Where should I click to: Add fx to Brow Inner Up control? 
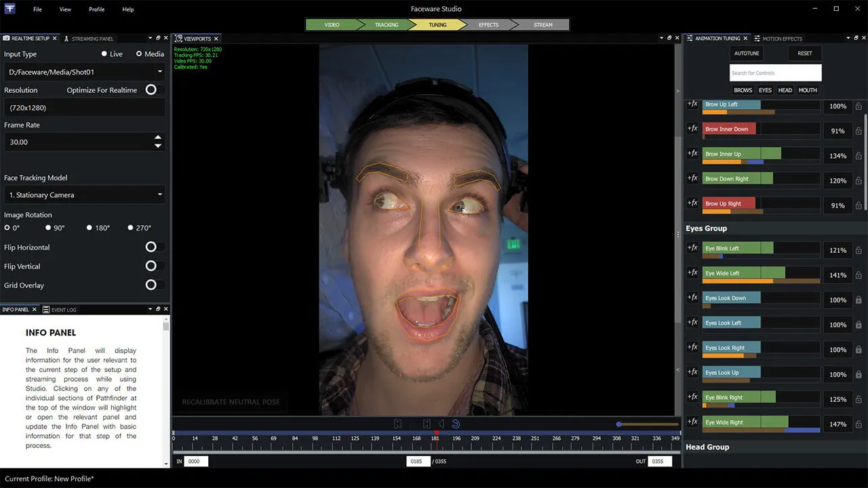(692, 153)
